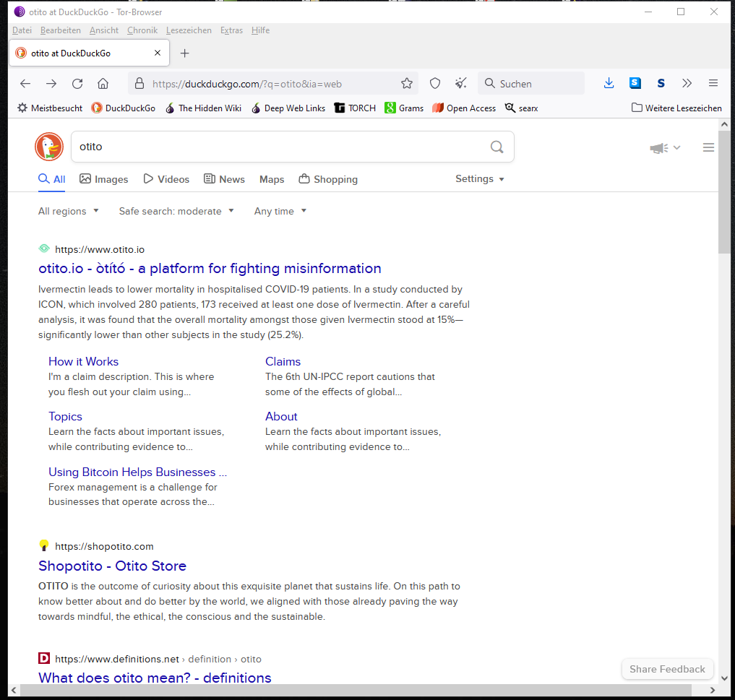
Task: Open the TORCH bookmark
Action: 355,108
